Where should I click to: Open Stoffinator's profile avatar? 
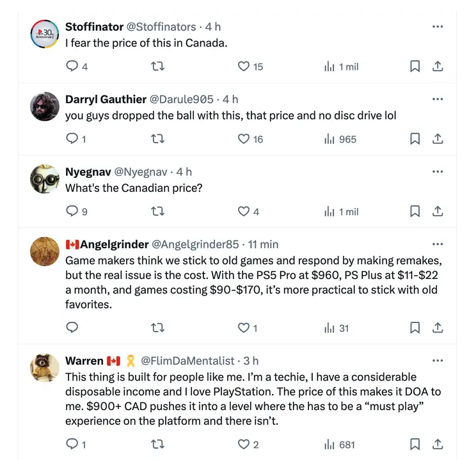click(45, 33)
